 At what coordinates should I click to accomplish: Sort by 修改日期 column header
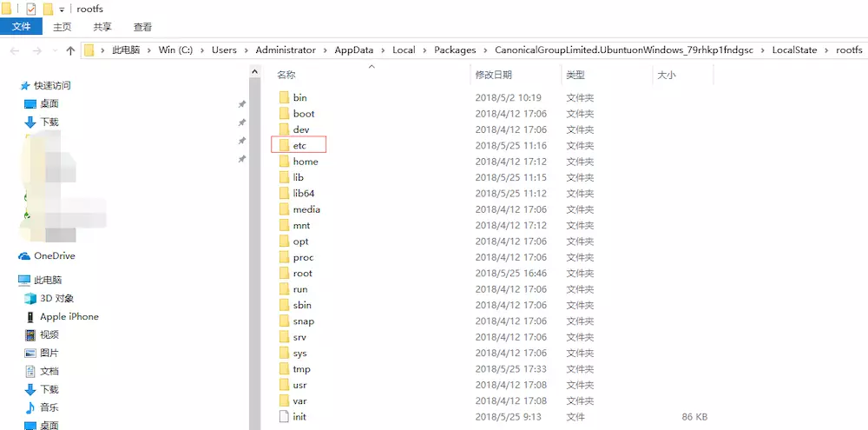click(x=493, y=76)
